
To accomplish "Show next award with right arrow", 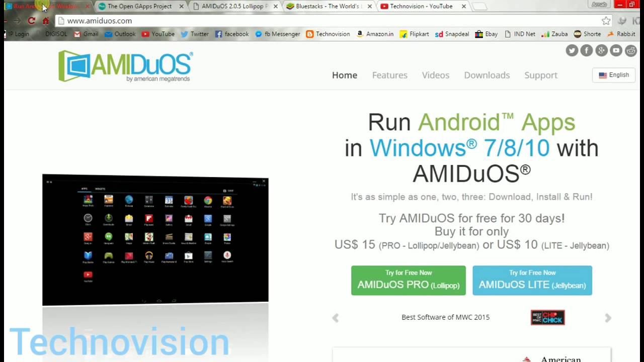I will click(x=608, y=318).
